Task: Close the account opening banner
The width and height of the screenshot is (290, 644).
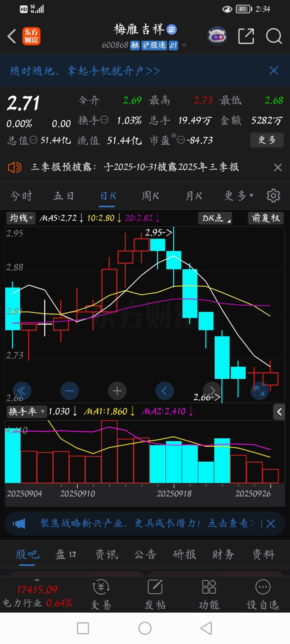Action: (x=274, y=71)
